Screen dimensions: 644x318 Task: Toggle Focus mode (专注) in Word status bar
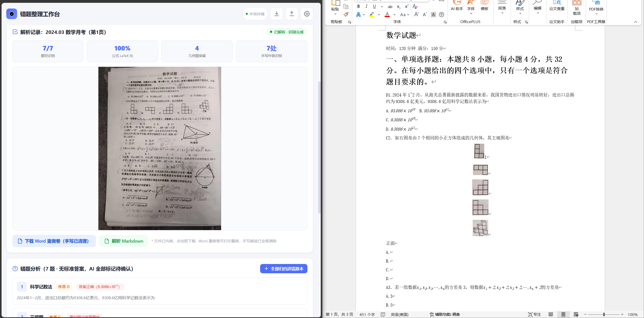coord(534,314)
